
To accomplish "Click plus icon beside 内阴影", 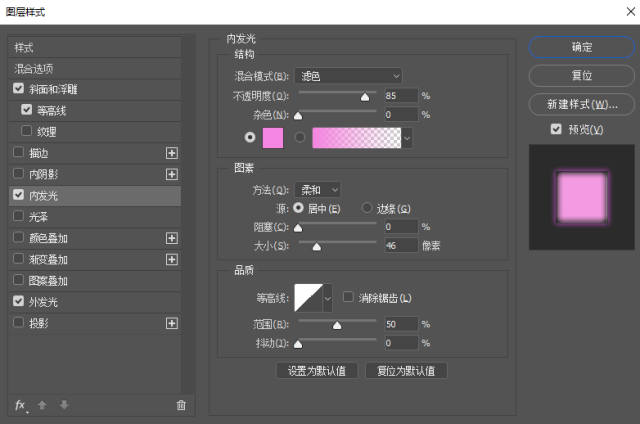I will 171,175.
